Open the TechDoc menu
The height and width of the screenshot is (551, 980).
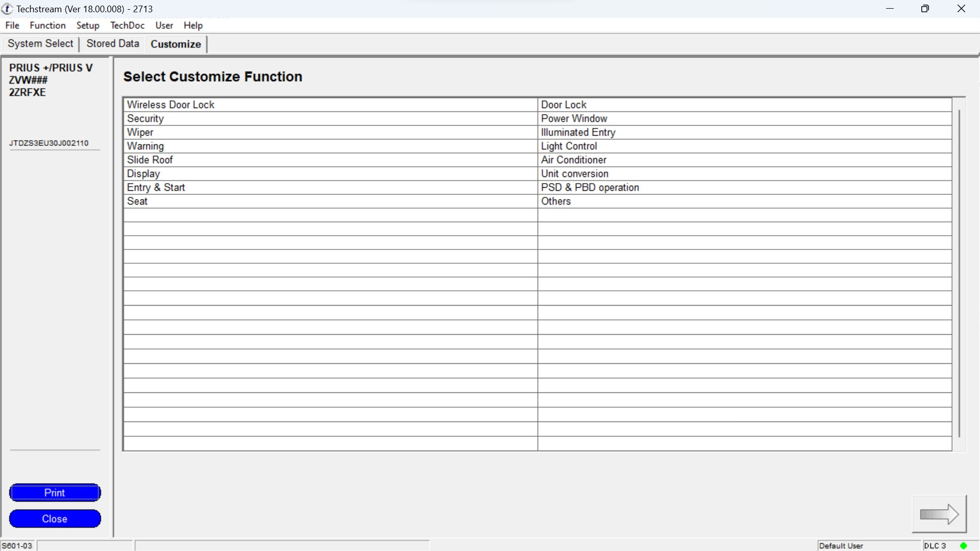tap(127, 26)
